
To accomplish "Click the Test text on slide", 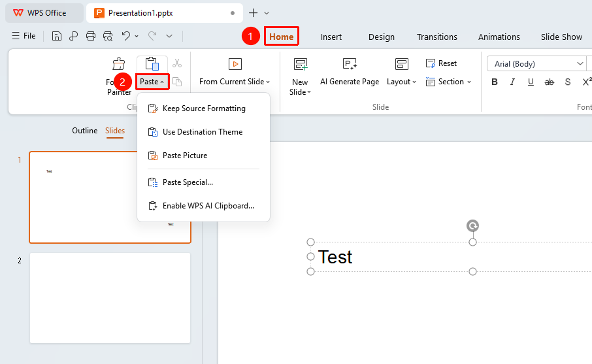I will coord(335,257).
